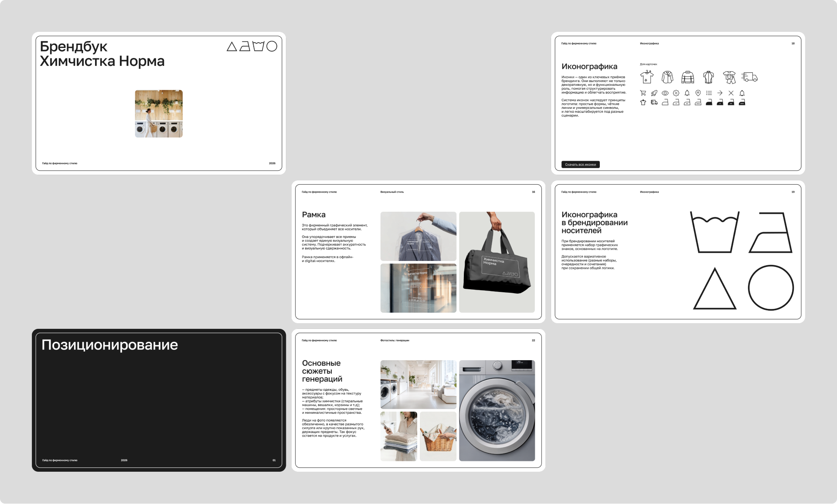Select the large washtub symbol on slide 19
837x504 pixels.
[715, 232]
